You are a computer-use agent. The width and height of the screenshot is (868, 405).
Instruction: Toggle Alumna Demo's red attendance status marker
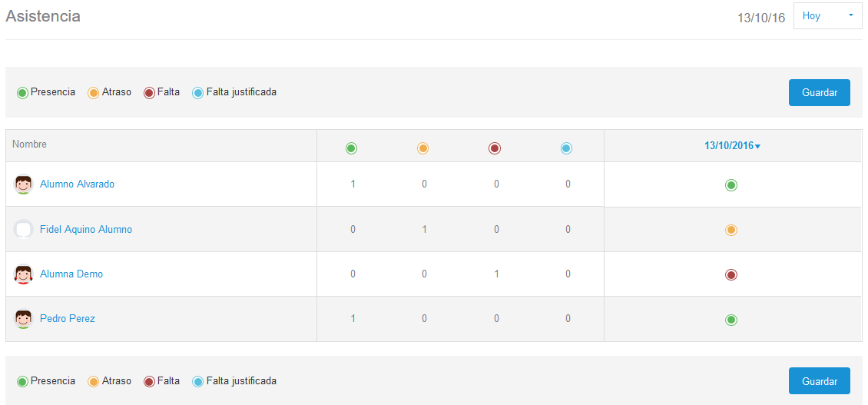(x=731, y=274)
